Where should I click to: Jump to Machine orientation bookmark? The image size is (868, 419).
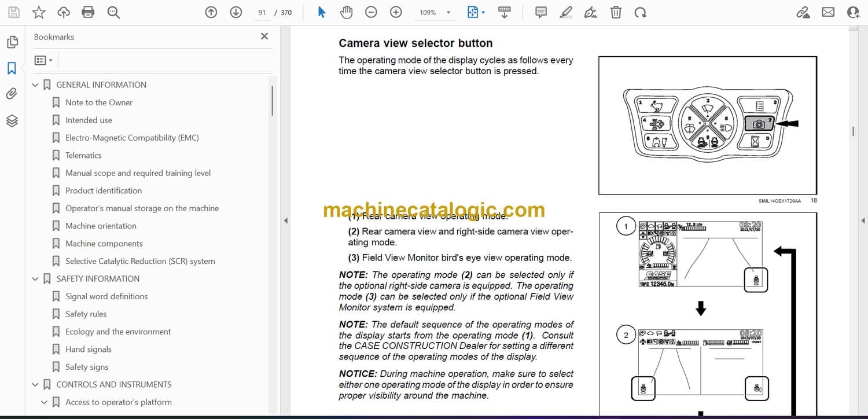(x=101, y=226)
